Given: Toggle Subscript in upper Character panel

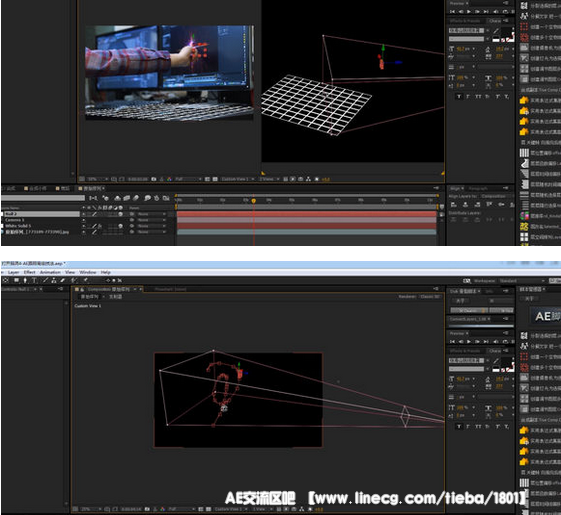Looking at the screenshot, I should click(506, 97).
